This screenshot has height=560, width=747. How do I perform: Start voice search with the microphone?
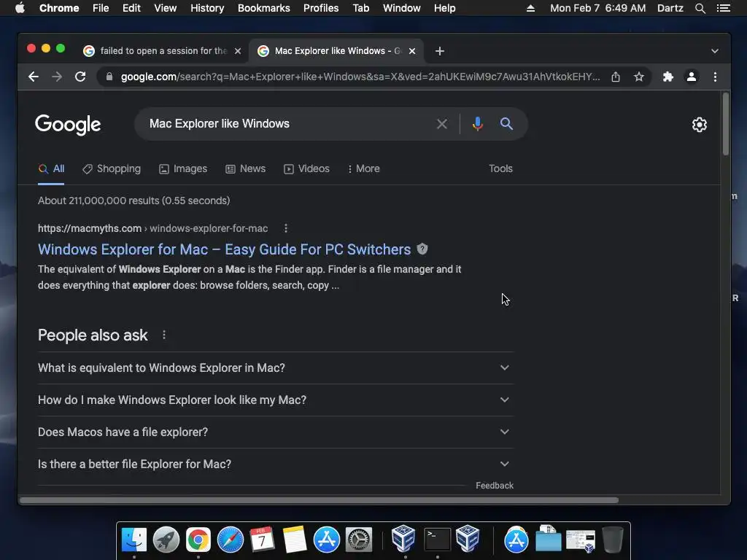tap(477, 124)
